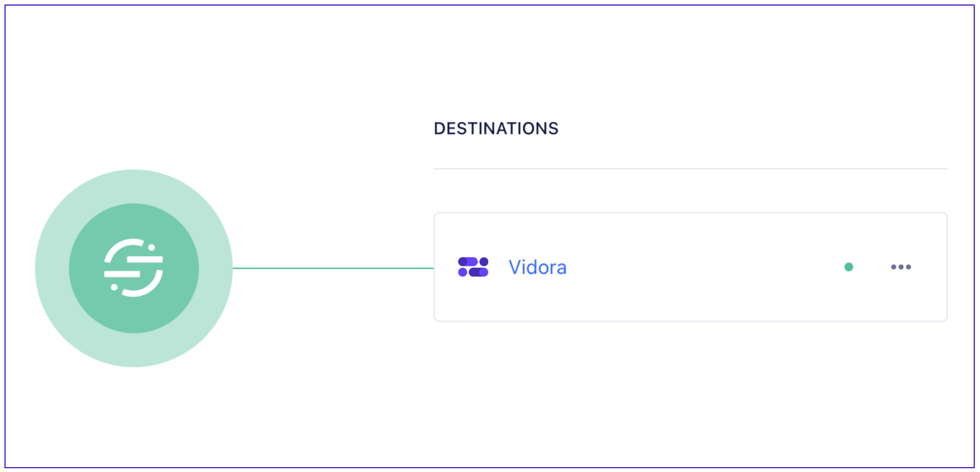Open the three-dot more options menu
Screen dimensions: 980x472
901,267
